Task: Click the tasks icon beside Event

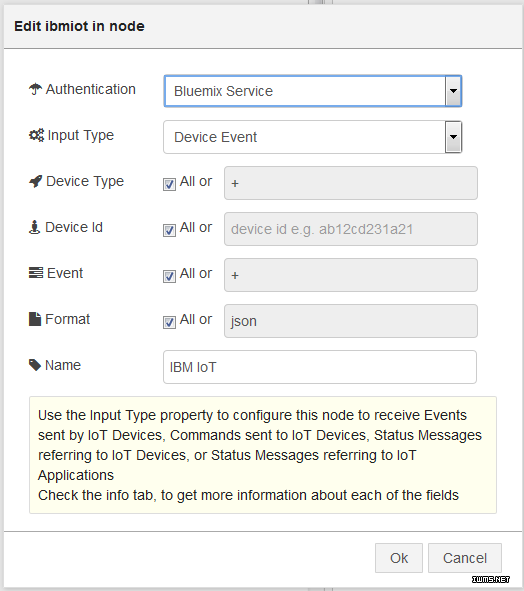Action: pyautogui.click(x=36, y=273)
